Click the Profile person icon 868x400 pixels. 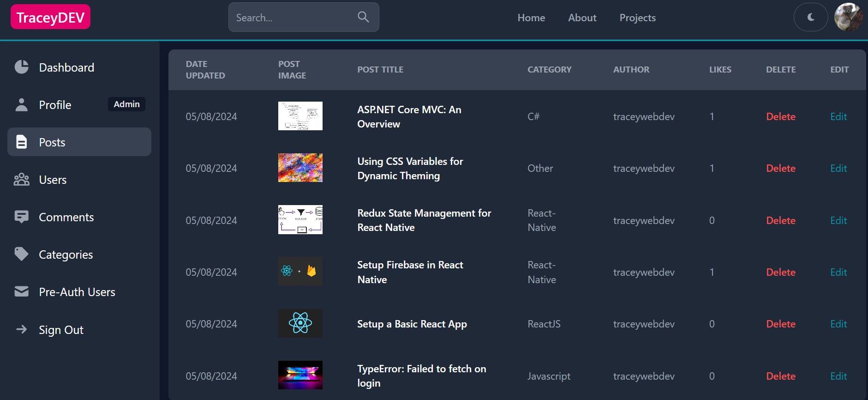(x=21, y=104)
